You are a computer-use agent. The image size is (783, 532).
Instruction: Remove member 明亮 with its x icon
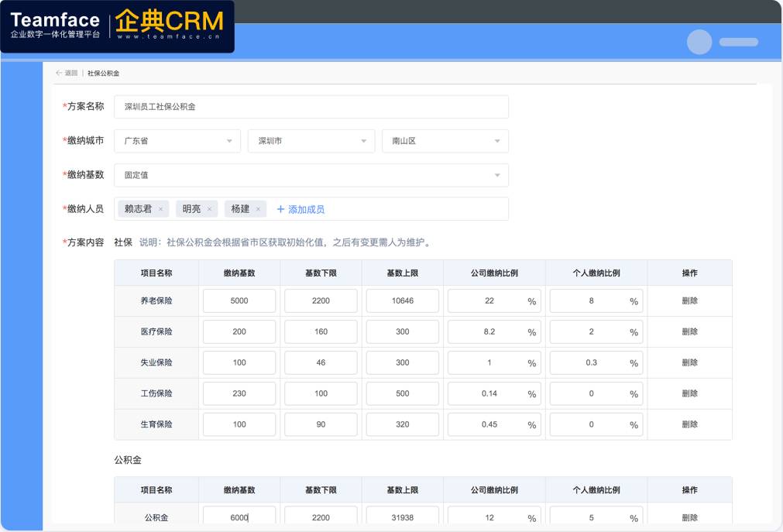tap(209, 209)
